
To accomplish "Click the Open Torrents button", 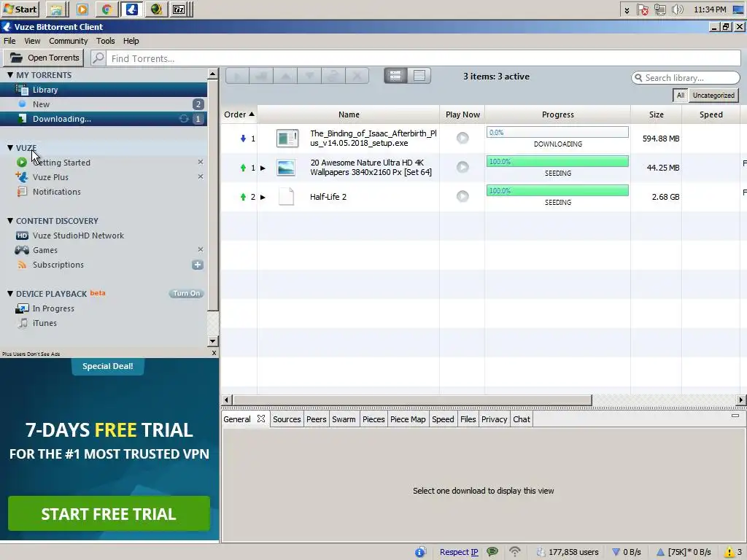I will click(44, 58).
